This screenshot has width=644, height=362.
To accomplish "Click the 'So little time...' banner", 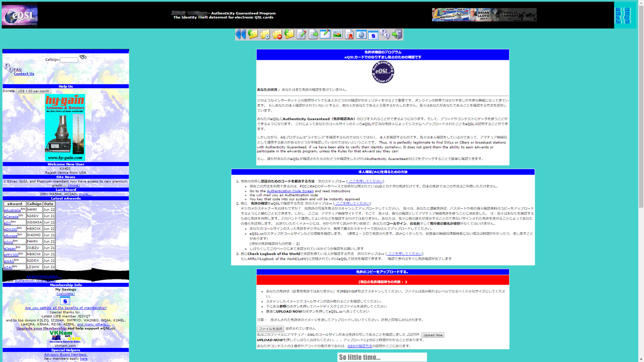I will coord(382,357).
